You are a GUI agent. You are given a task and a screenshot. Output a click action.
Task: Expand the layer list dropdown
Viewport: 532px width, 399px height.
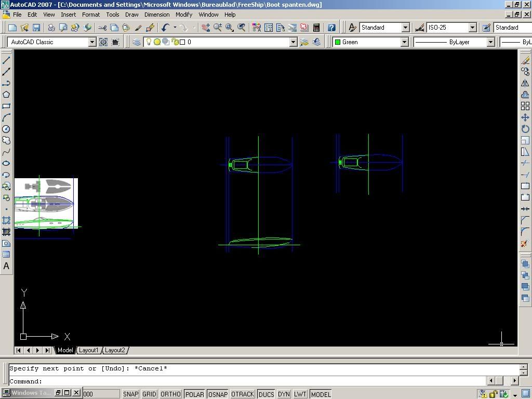click(x=293, y=42)
